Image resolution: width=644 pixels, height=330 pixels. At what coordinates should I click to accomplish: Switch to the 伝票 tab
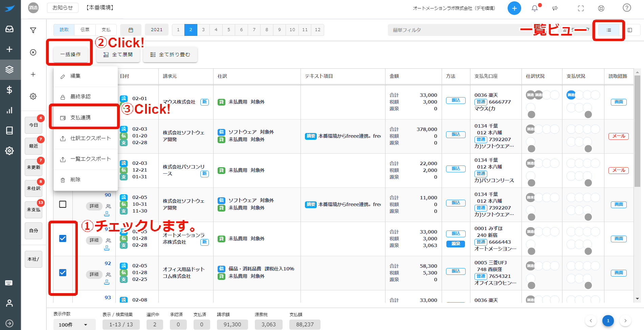click(85, 30)
